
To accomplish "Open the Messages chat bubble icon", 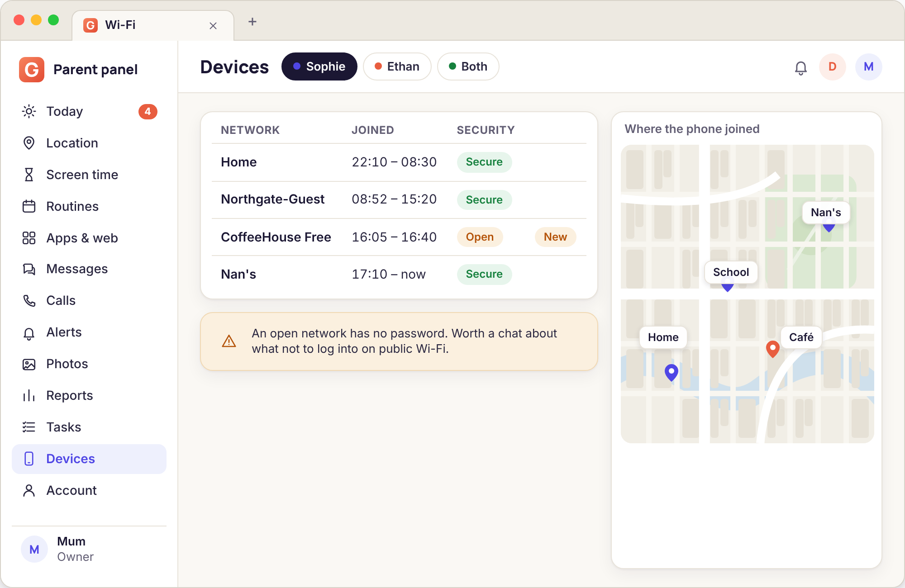I will (x=29, y=269).
